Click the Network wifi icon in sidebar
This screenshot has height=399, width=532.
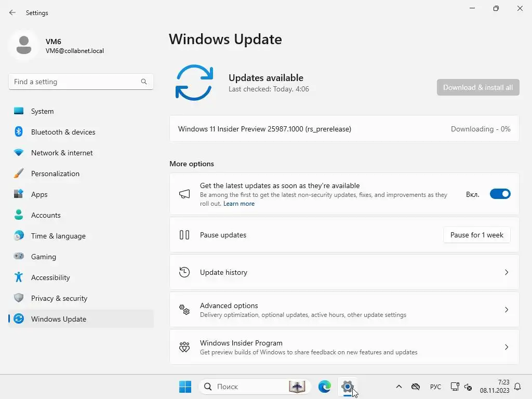point(19,153)
